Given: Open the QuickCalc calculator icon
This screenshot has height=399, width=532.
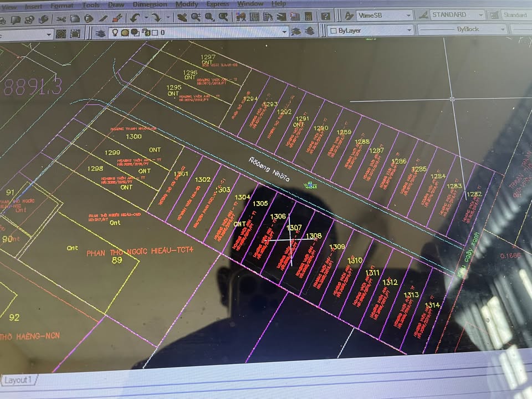Looking at the screenshot, I should coord(309,17).
